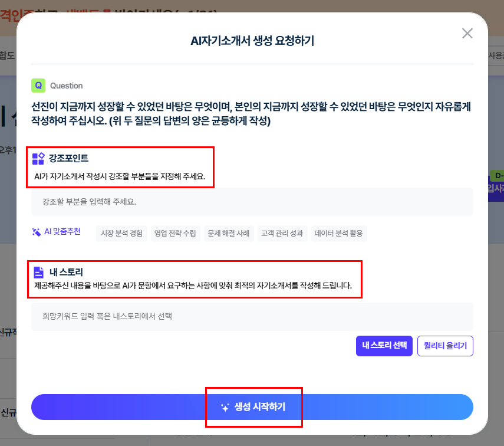Select the 시장 분석 경험 suggestion chip

[121, 233]
